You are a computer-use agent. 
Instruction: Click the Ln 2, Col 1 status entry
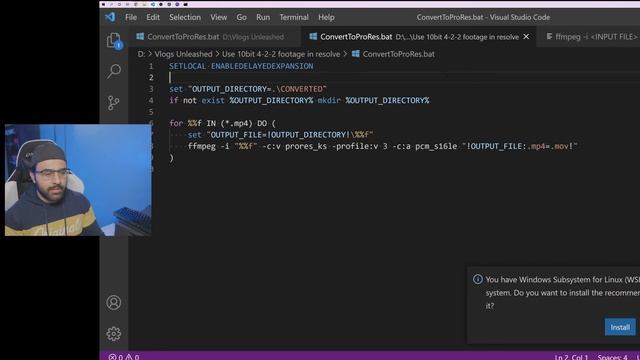571,357
